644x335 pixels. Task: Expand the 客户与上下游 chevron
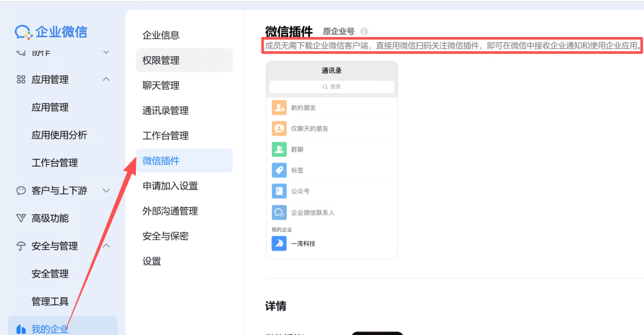point(106,190)
